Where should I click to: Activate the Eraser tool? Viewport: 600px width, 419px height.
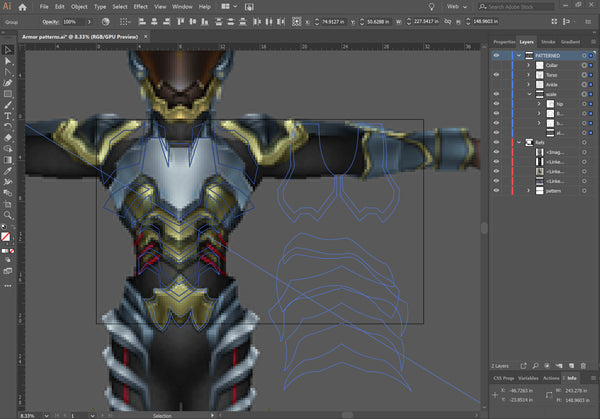pos(8,137)
